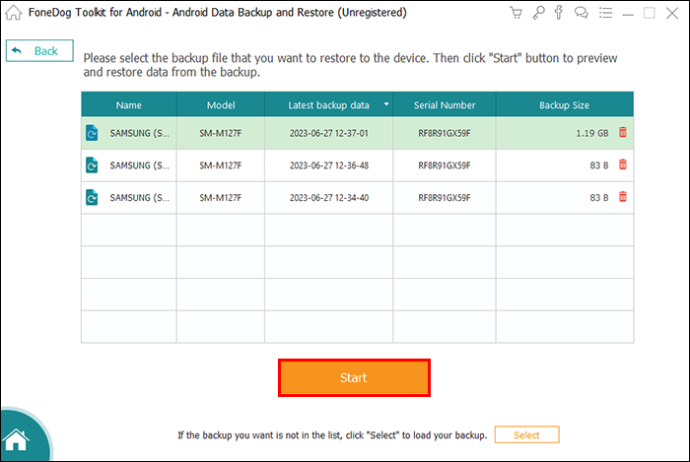Image resolution: width=690 pixels, height=462 pixels.
Task: Click SM-M127F model in the 12-36-48 row
Action: coord(220,165)
